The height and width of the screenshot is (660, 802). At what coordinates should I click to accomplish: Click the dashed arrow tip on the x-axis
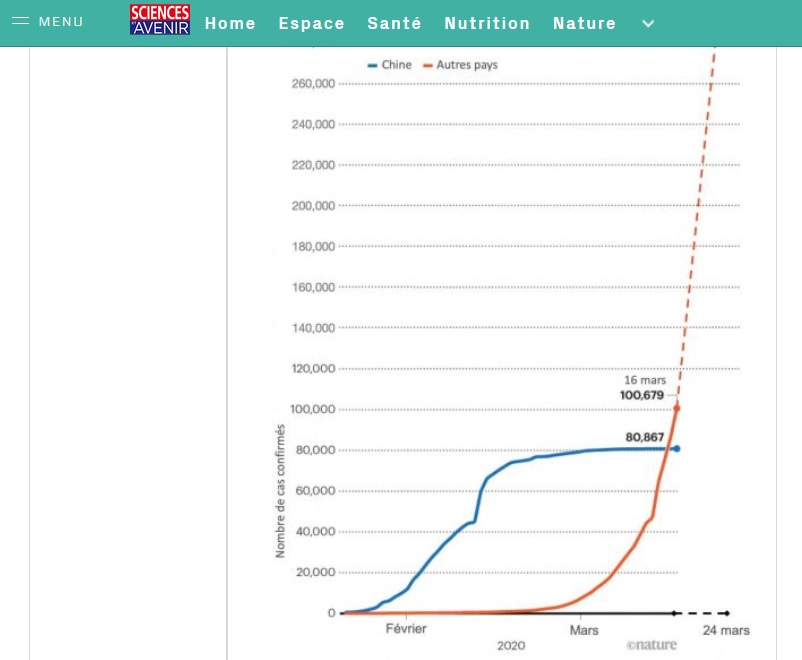725,613
